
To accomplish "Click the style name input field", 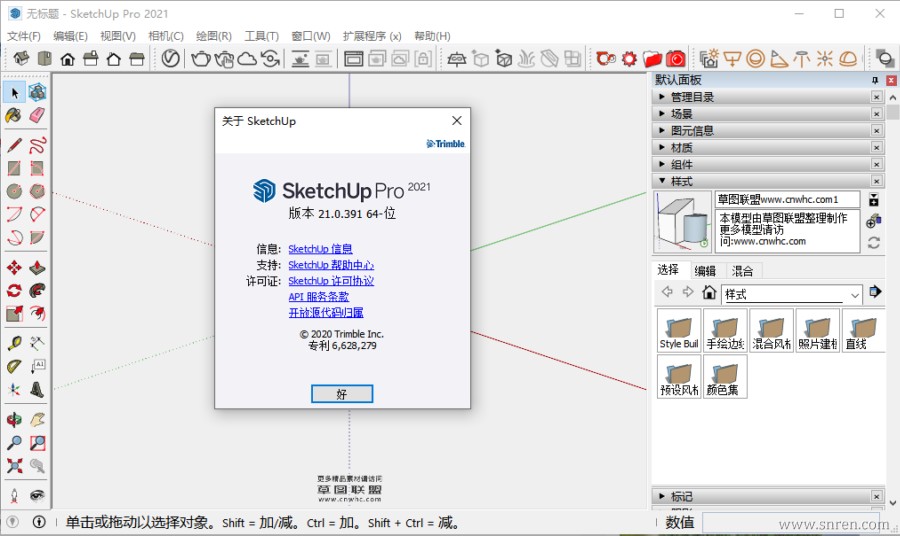I will click(788, 199).
